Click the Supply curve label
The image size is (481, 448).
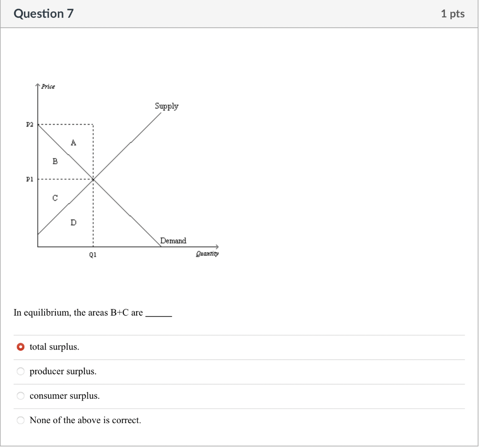(166, 106)
